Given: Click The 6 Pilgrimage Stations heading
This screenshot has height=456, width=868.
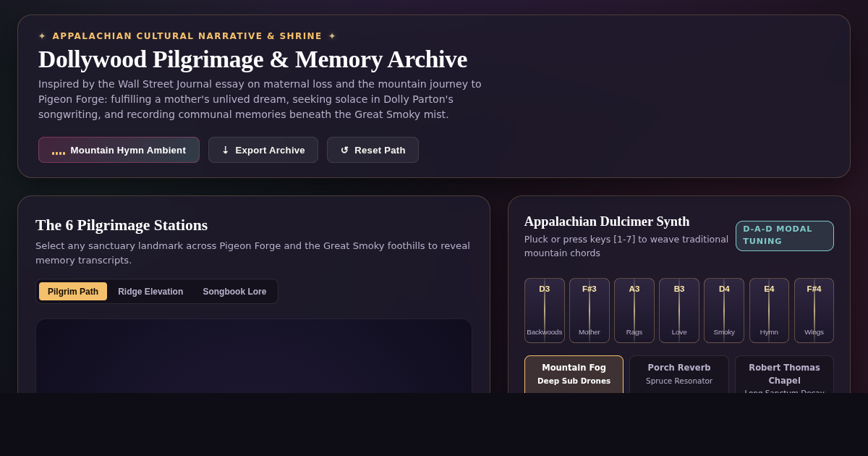Looking at the screenshot, I should [122, 225].
